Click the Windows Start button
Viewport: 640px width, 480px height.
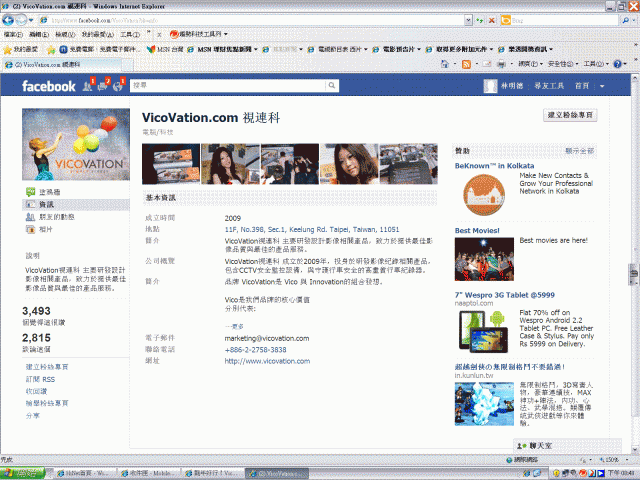point(22,473)
